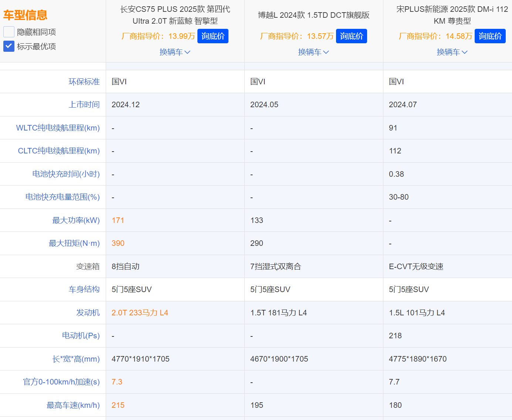Open 换辆车 dropdown under 长安CS75 PLUS
Screen dimensions: 512x420
[x=175, y=52]
